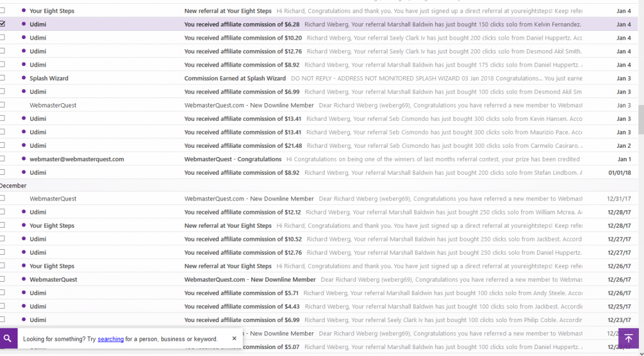Toggle unread dot on $6.99 Philip Coble email
This screenshot has height=356, width=644.
tap(23, 320)
